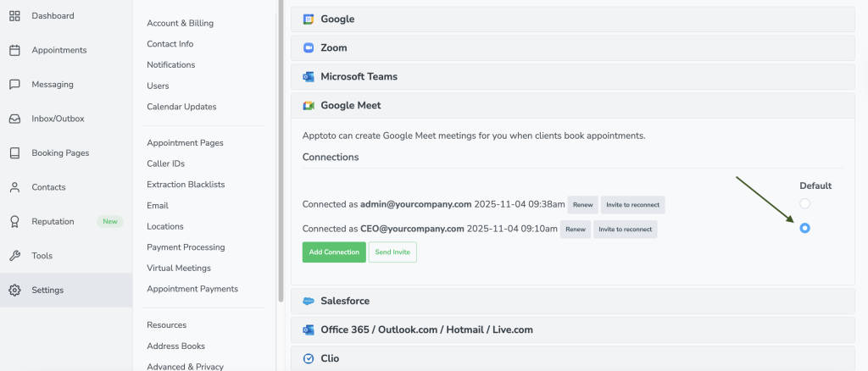Click the Microsoft Teams icon
Viewport: 868px width, 371px height.
tap(309, 77)
